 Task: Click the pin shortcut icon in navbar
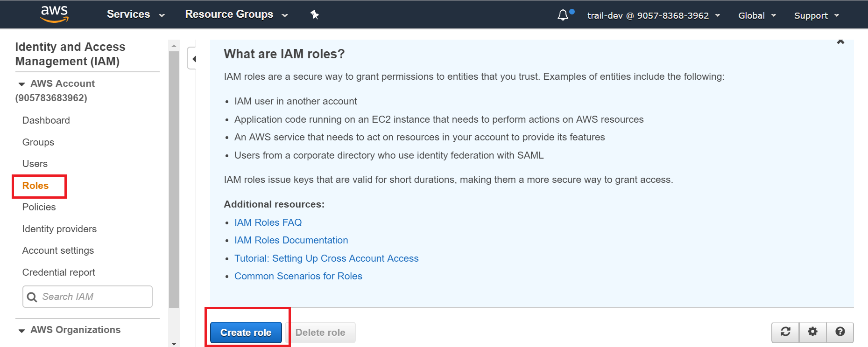click(315, 15)
